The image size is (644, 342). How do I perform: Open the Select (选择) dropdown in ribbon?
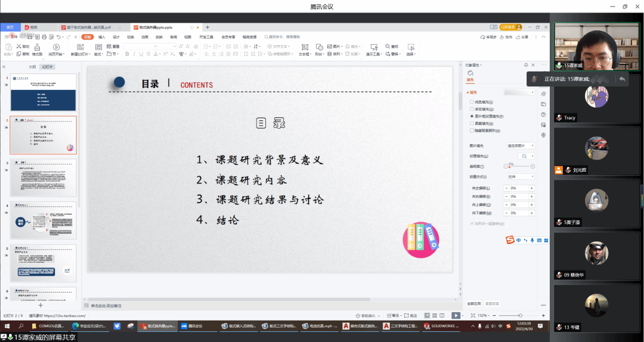[x=410, y=48]
